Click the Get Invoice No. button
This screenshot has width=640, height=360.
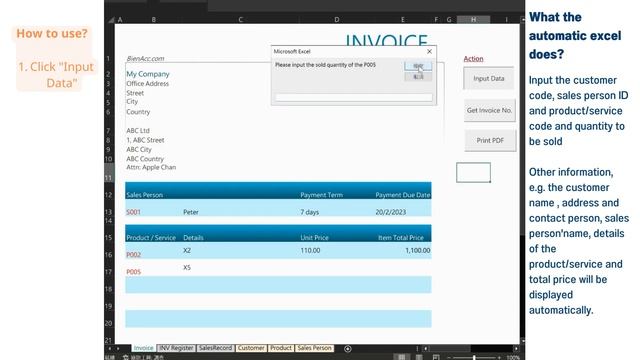click(x=489, y=110)
